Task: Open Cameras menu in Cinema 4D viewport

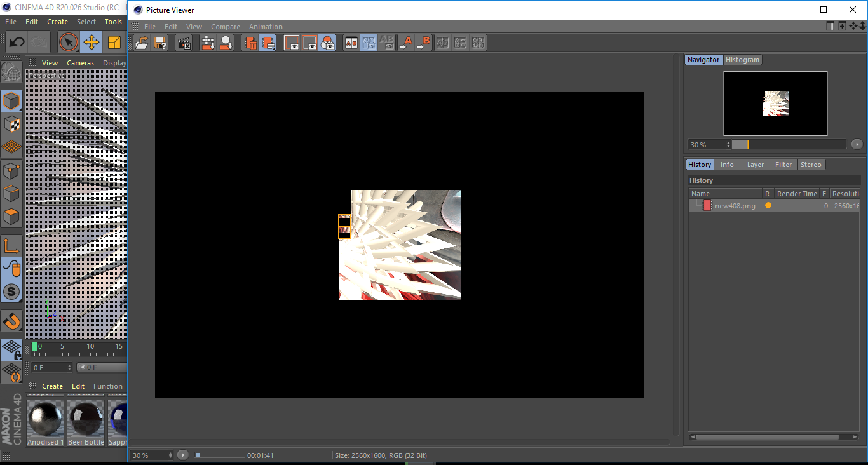Action: point(80,63)
